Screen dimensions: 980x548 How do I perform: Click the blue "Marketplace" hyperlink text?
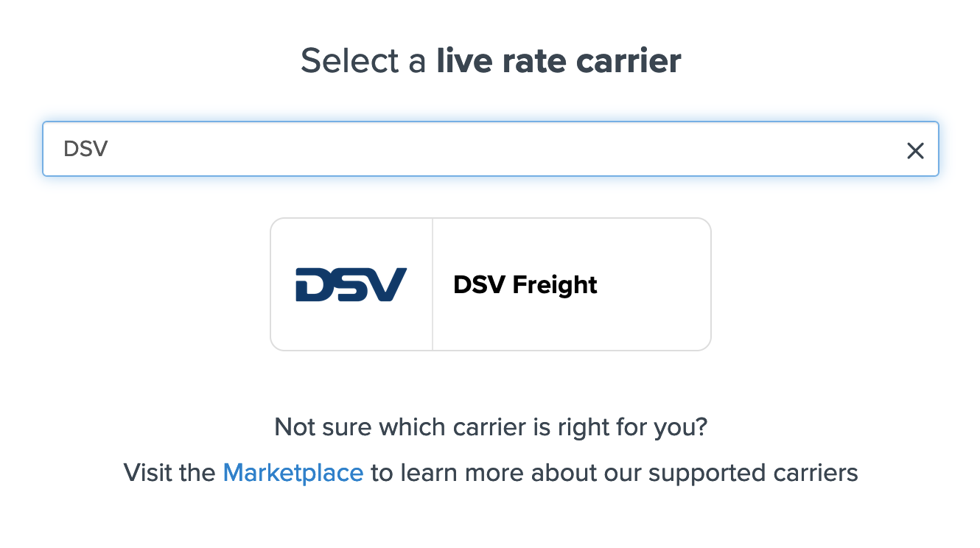(293, 472)
